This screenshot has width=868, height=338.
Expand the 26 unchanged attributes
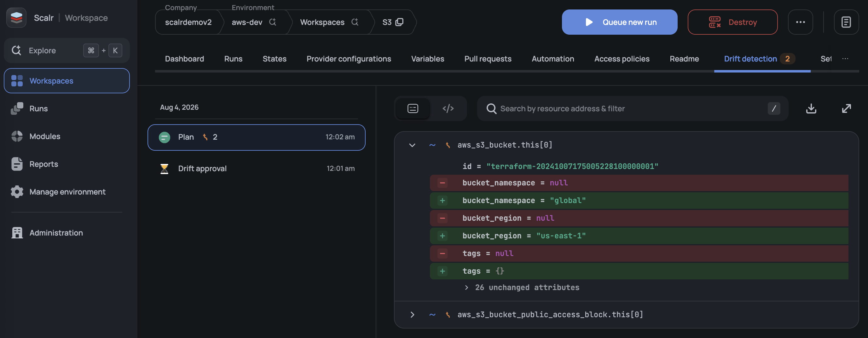pyautogui.click(x=522, y=288)
